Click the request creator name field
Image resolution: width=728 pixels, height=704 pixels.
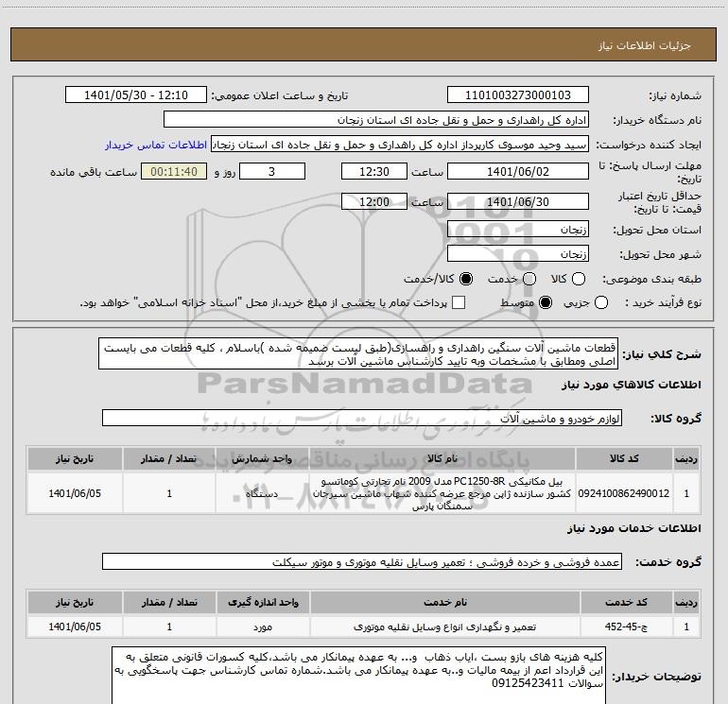pos(400,145)
